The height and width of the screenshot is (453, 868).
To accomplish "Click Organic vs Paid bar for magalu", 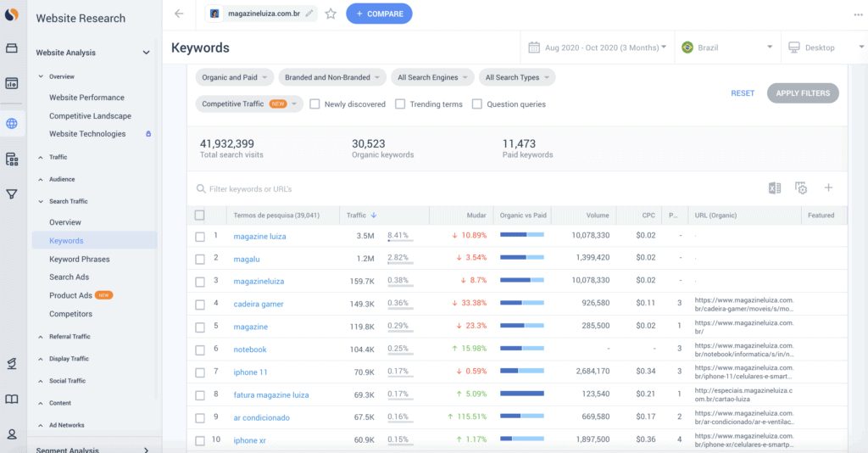I will 522,257.
